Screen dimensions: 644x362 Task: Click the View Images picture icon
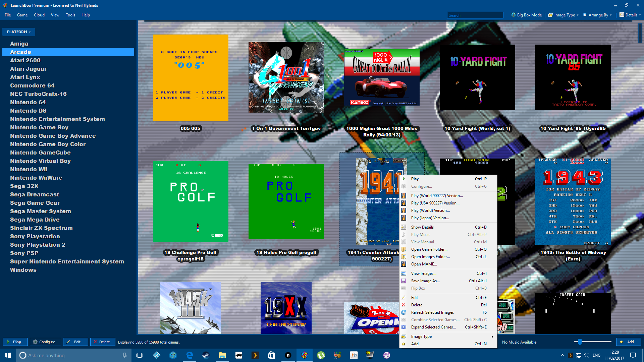pos(404,274)
